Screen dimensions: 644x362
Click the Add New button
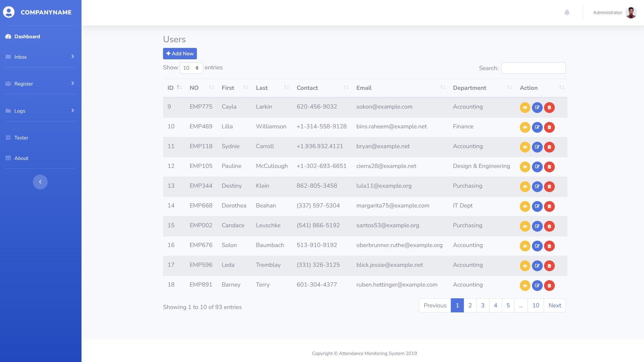click(x=180, y=54)
